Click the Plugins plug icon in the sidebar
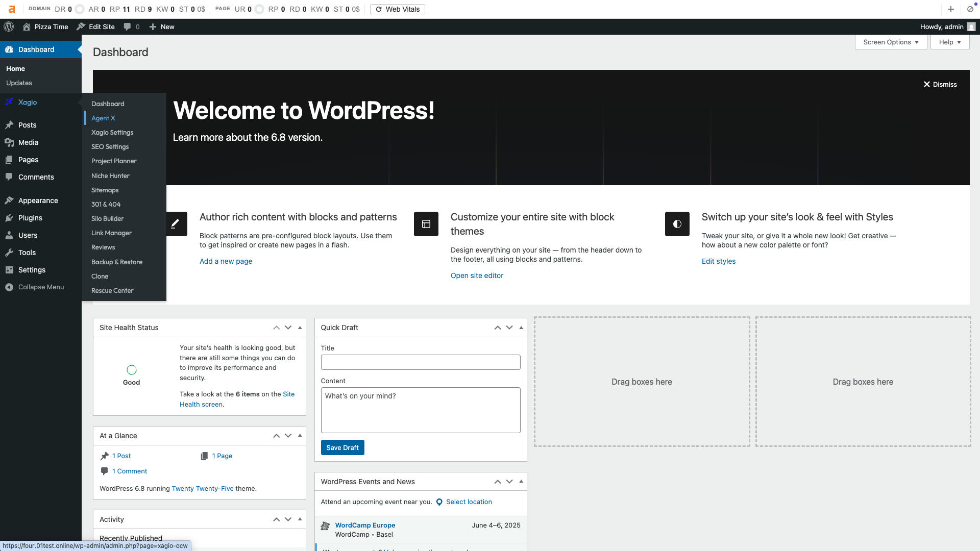 tap(9, 218)
